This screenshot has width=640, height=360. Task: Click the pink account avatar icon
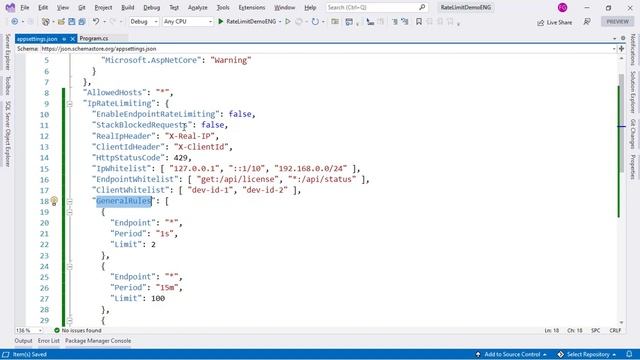(x=562, y=7)
